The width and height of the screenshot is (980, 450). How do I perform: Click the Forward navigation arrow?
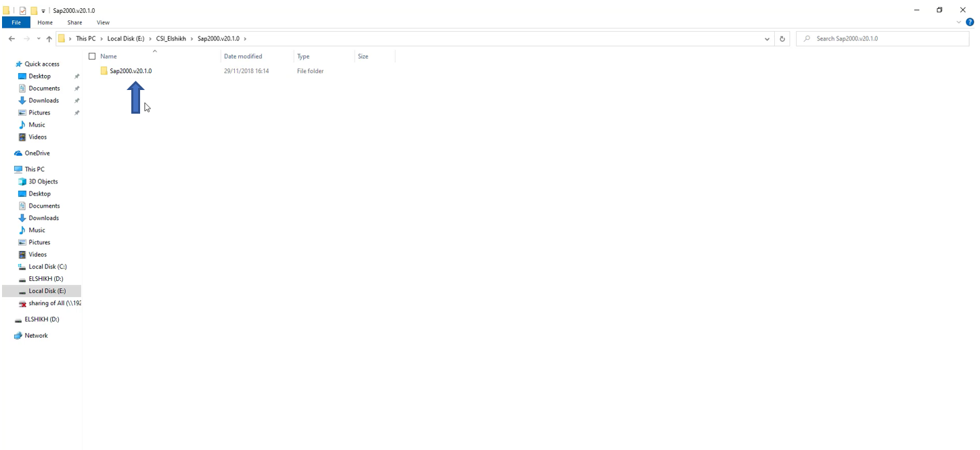coord(26,39)
